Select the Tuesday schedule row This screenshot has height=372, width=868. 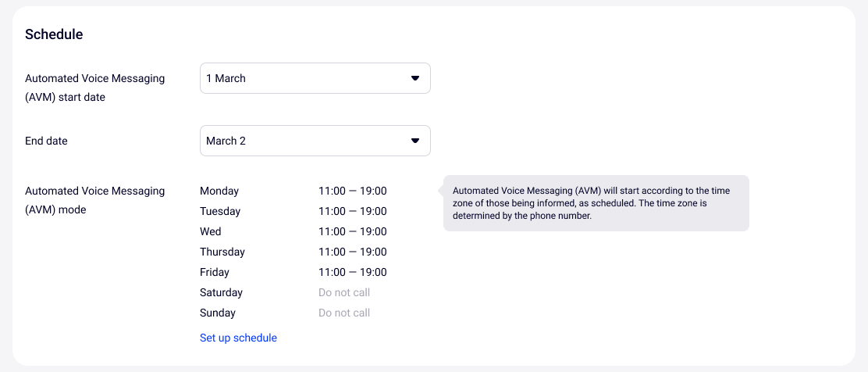pos(220,211)
